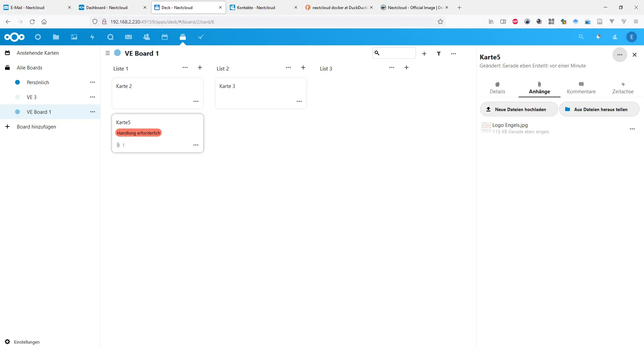Open actions menu for Logo Engels.jpg attachment
Image resolution: width=644 pixels, height=349 pixels.
click(632, 129)
